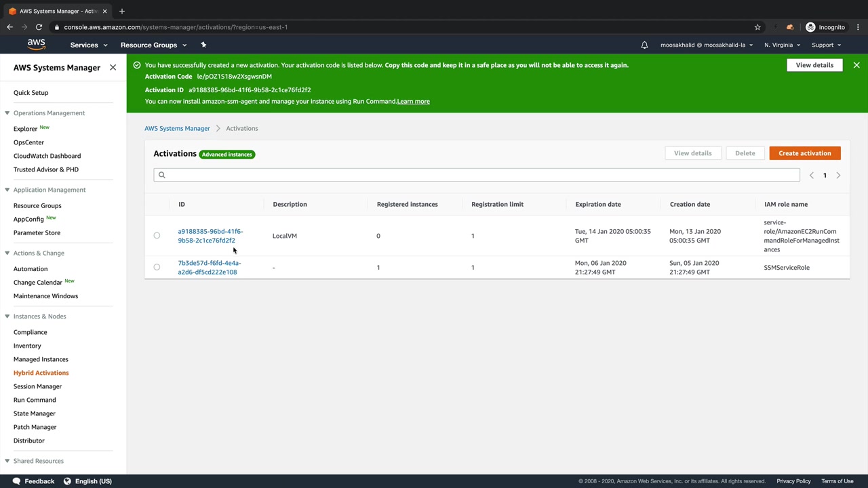868x488 pixels.
Task: Go to next page of activations
Action: click(x=838, y=176)
